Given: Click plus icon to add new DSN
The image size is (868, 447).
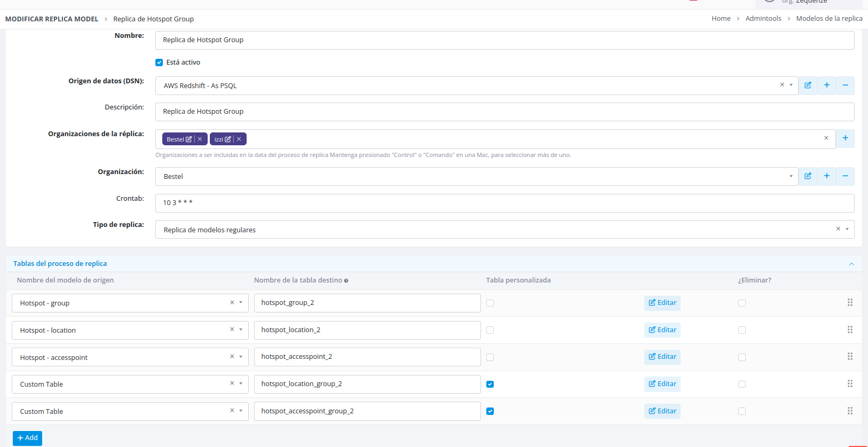Looking at the screenshot, I should point(826,85).
